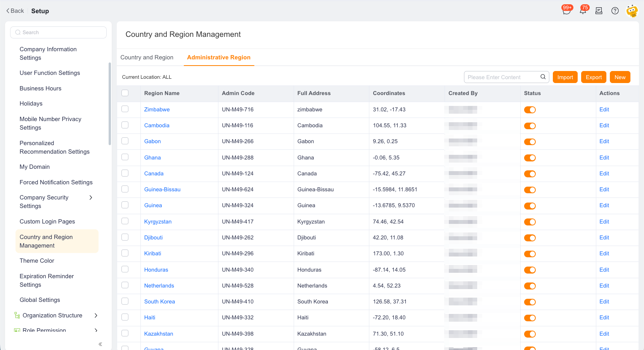Screen dimensions: 644x350
Task: Open Business Hours settings
Action: pyautogui.click(x=40, y=88)
